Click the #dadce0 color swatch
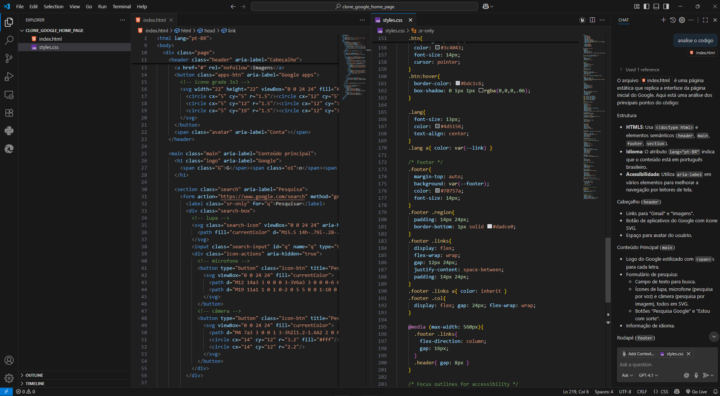 (x=489, y=226)
